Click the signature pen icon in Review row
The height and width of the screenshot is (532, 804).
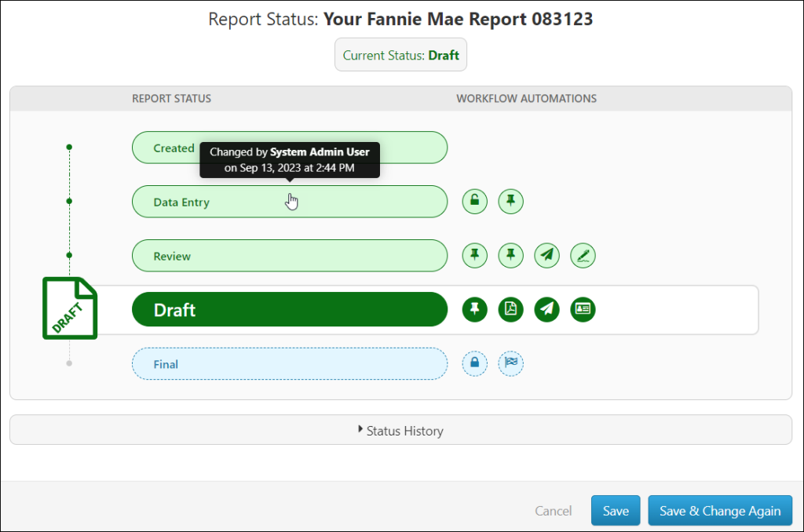[583, 255]
